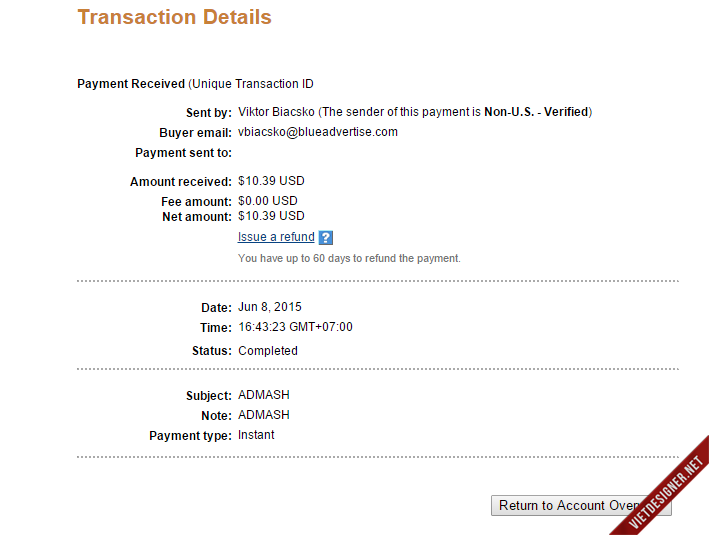Click the Subject value ADMASH

point(264,396)
